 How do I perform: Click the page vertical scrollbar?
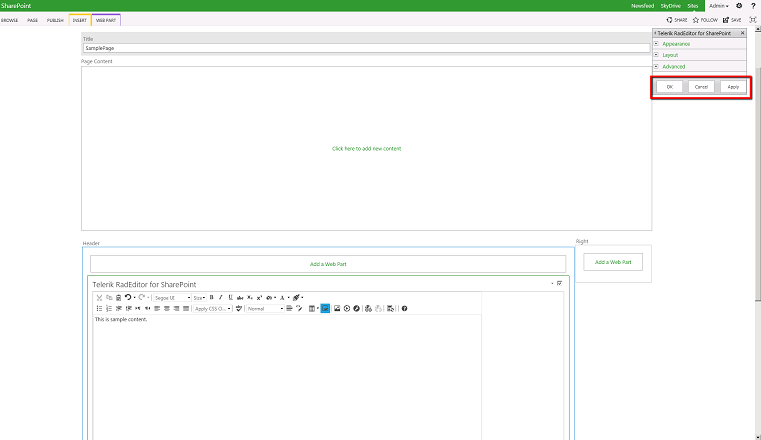point(758,233)
